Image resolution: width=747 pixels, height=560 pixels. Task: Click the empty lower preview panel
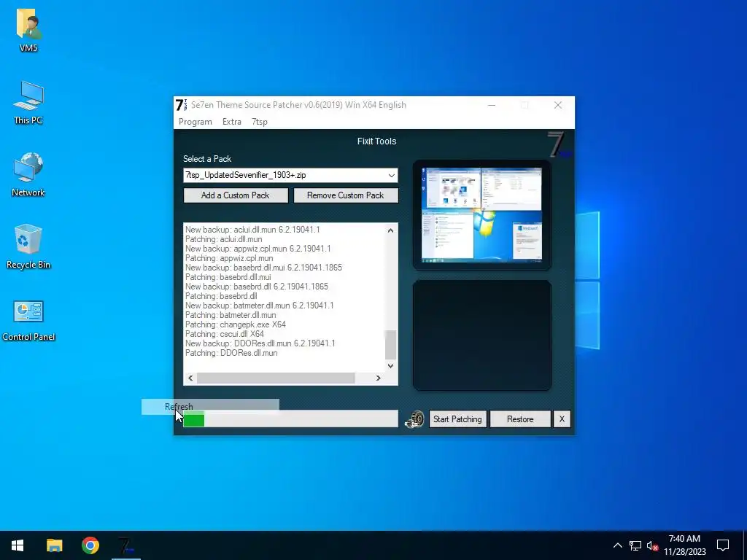[x=481, y=335]
